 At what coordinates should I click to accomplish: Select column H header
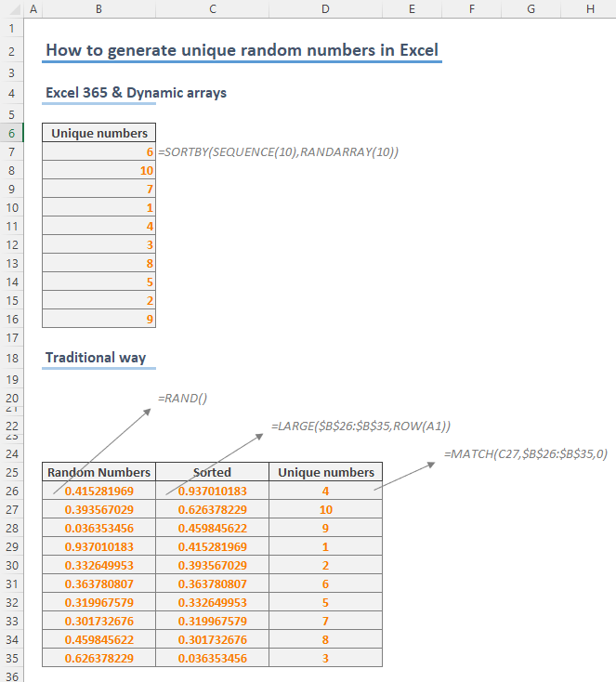coord(589,9)
